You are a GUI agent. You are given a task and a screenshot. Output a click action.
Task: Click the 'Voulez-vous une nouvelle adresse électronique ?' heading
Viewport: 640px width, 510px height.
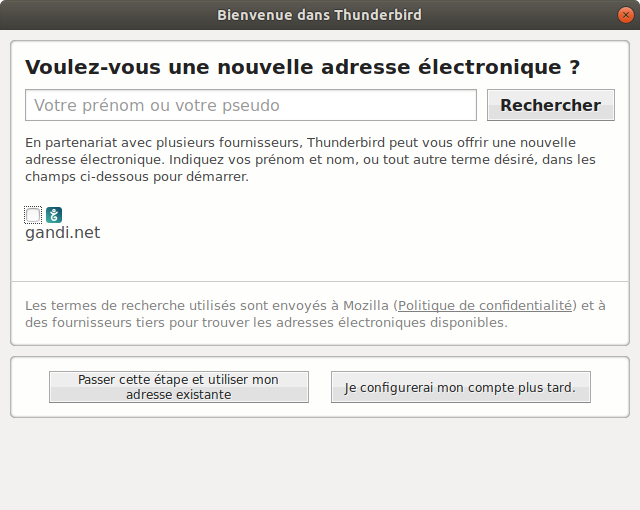(302, 67)
